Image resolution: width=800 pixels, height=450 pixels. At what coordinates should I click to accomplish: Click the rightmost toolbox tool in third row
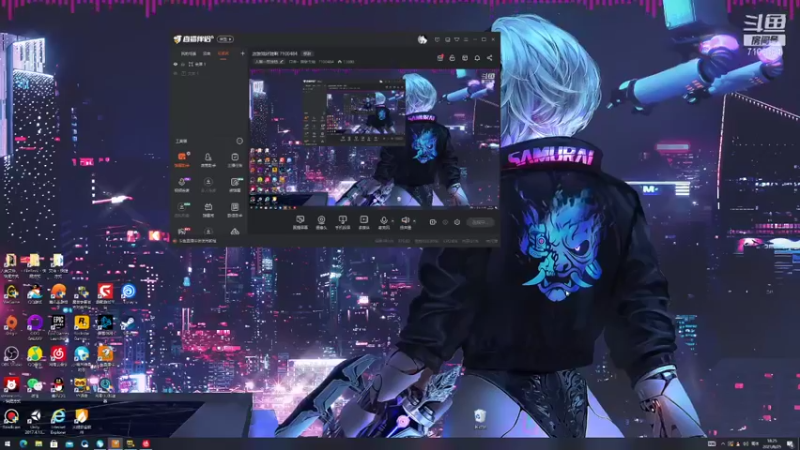pos(235,209)
